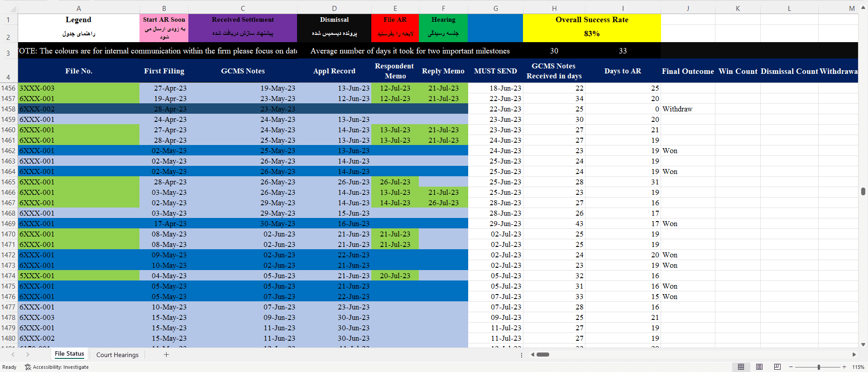868x372 pixels.
Task: Click vertical scrollbar down arrow
Action: pyautogui.click(x=863, y=345)
